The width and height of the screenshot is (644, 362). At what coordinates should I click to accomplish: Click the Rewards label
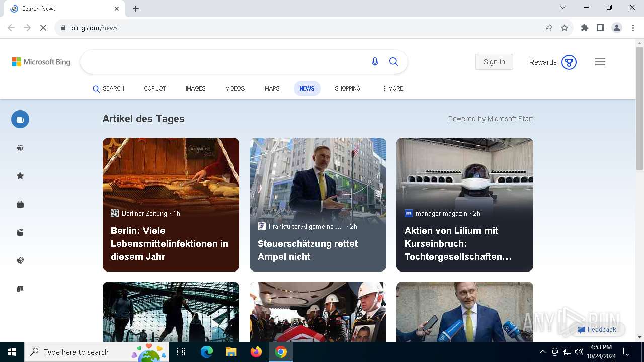point(543,62)
